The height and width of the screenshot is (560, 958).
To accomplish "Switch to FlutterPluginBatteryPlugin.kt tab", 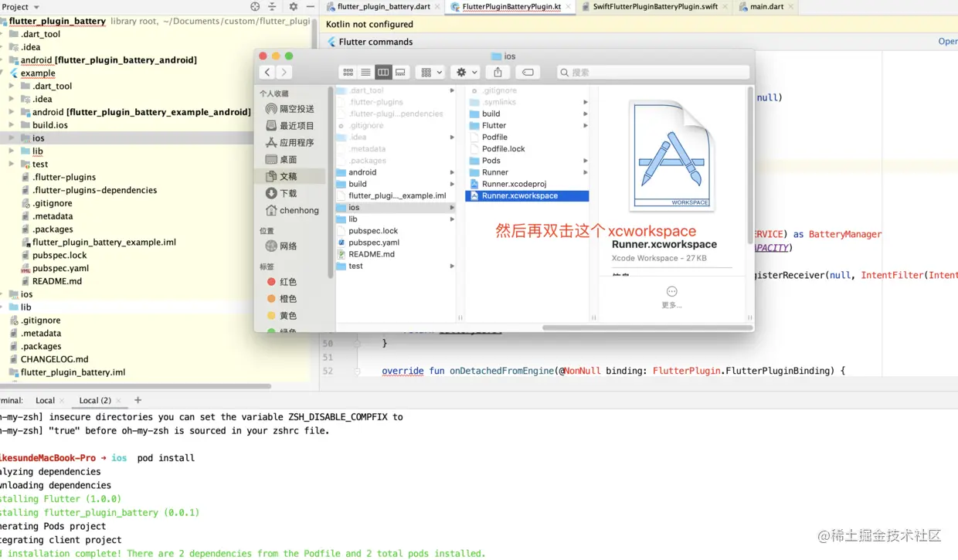I will tap(512, 7).
